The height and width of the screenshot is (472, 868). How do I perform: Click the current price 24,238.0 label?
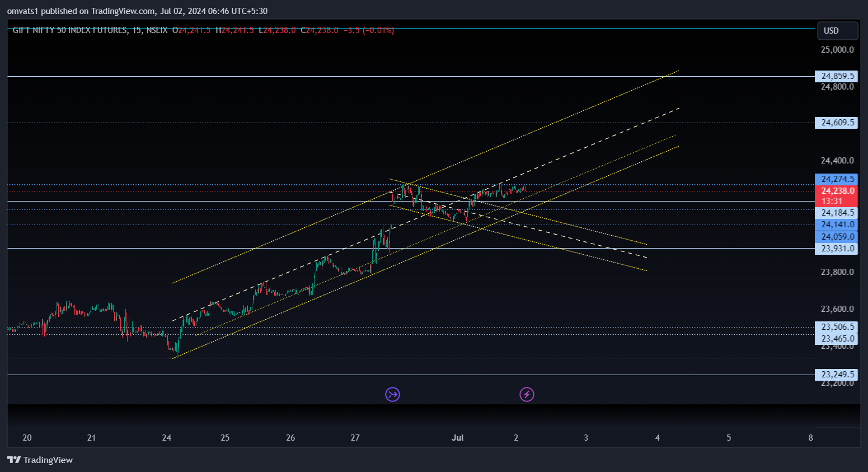click(837, 191)
